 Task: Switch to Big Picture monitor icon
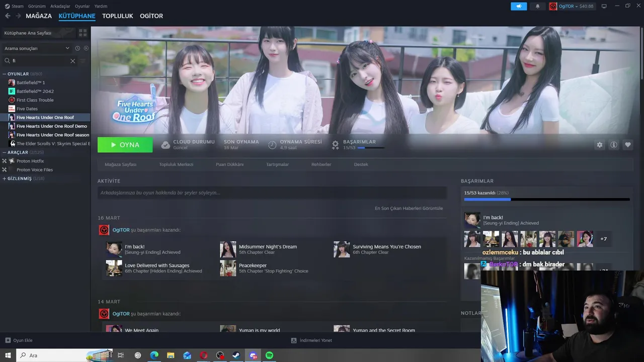tap(604, 6)
